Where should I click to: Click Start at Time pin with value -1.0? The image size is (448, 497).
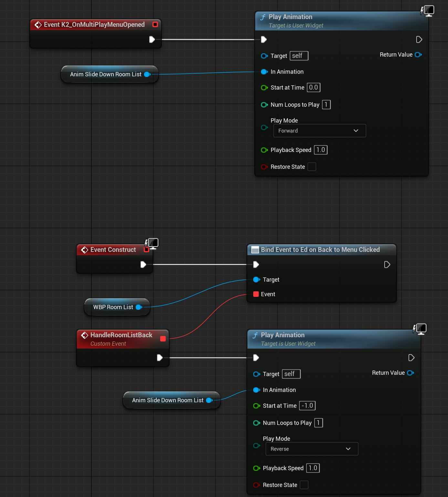click(256, 406)
